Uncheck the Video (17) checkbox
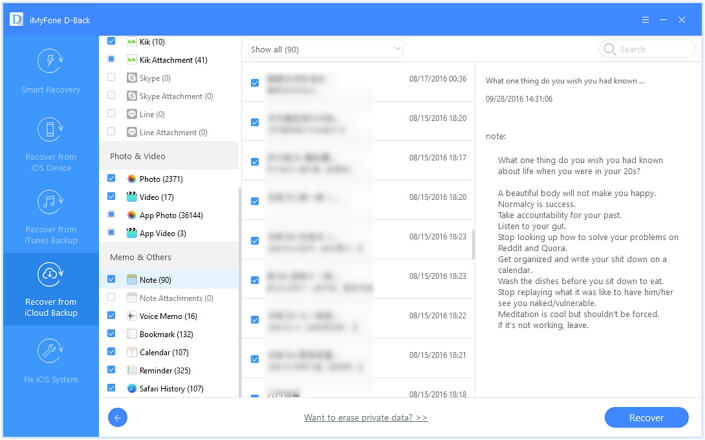This screenshot has height=440, width=705. tap(111, 197)
